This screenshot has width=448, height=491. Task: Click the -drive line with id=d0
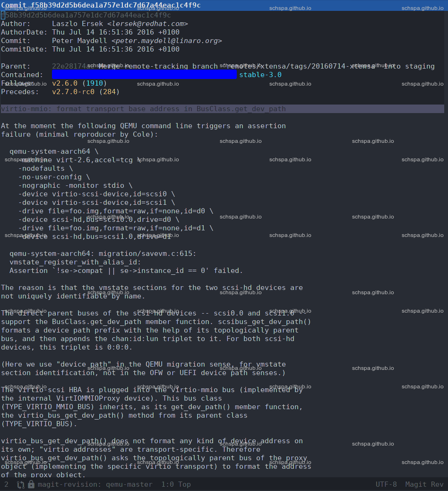(116, 211)
